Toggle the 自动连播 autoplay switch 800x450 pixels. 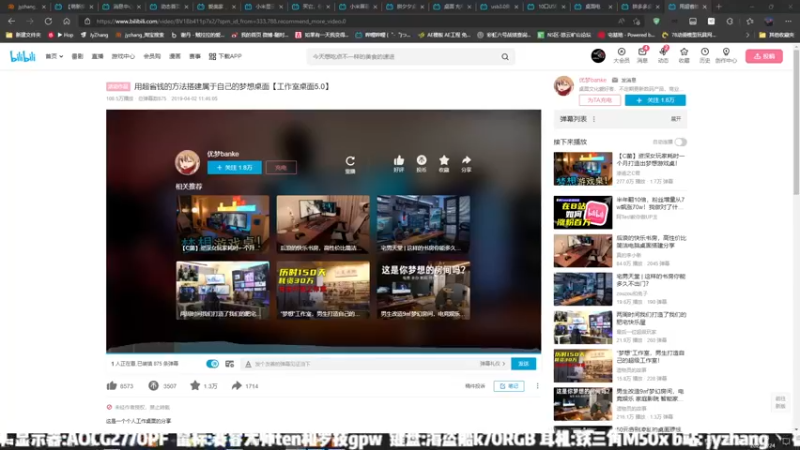point(680,142)
